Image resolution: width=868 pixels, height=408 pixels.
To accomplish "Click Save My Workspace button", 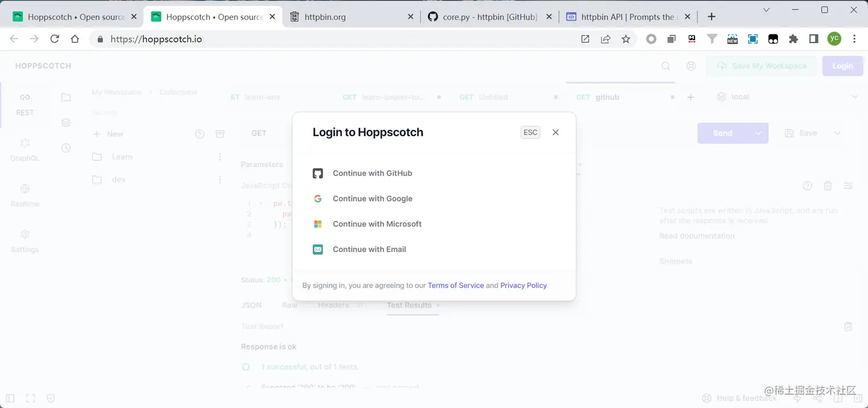I will click(x=762, y=66).
